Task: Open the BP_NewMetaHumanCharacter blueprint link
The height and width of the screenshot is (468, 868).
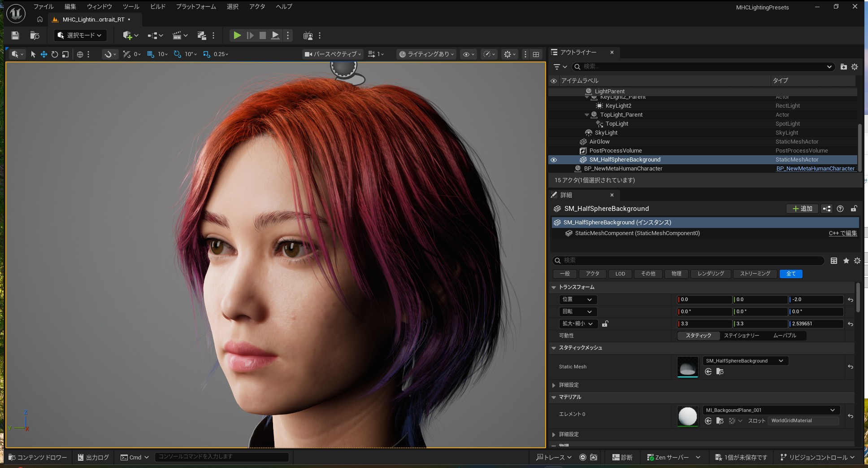Action: click(x=815, y=169)
